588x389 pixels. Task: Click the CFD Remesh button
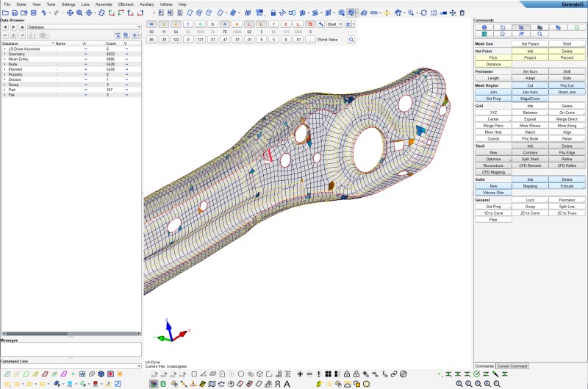(x=530, y=165)
